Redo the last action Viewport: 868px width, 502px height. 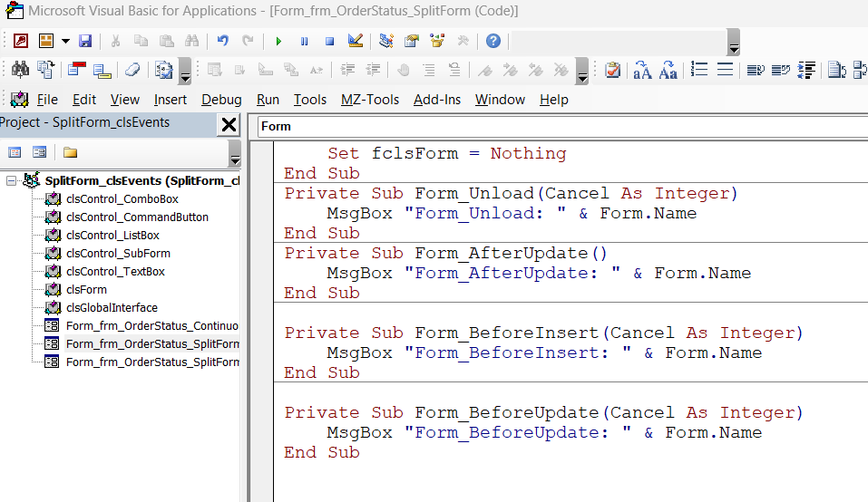pos(248,41)
